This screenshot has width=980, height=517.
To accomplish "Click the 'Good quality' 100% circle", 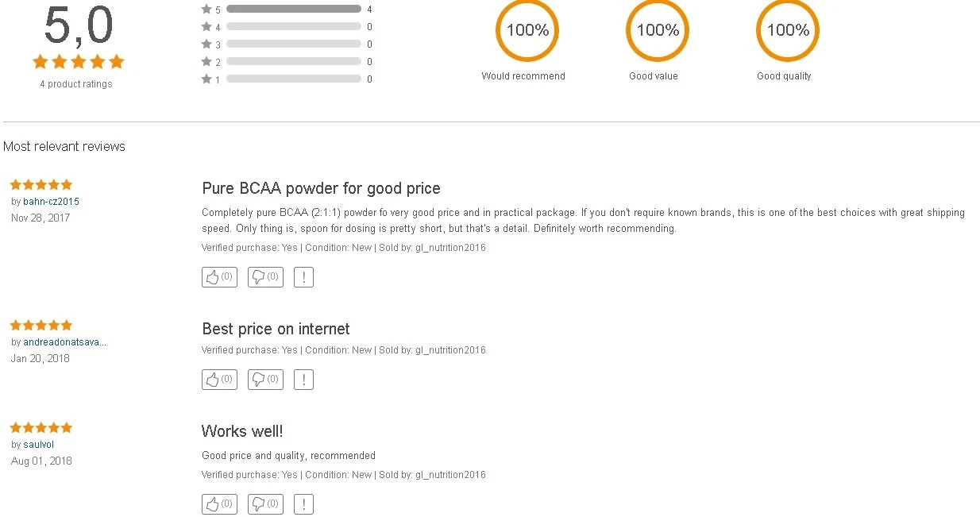I will pyautogui.click(x=787, y=31).
